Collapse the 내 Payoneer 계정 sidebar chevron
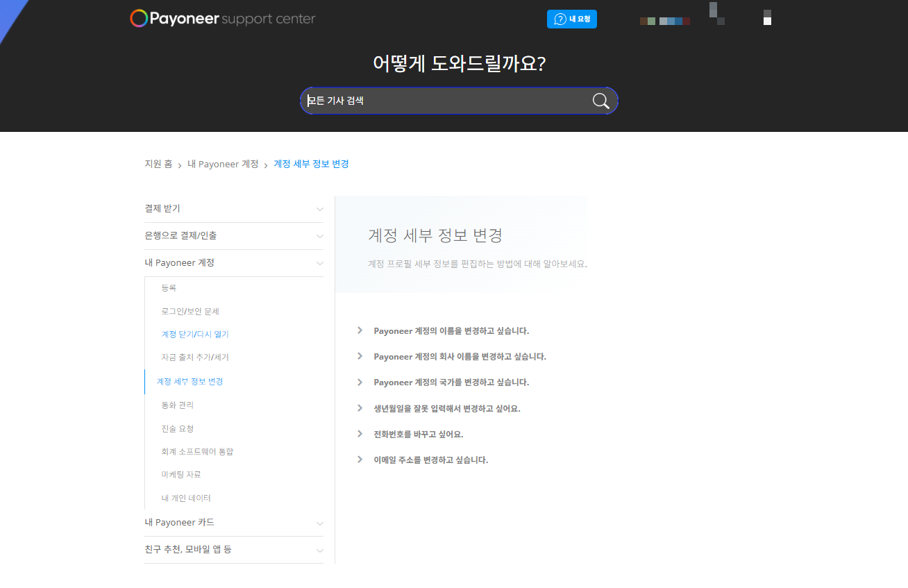Image resolution: width=908 pixels, height=588 pixels. [319, 263]
